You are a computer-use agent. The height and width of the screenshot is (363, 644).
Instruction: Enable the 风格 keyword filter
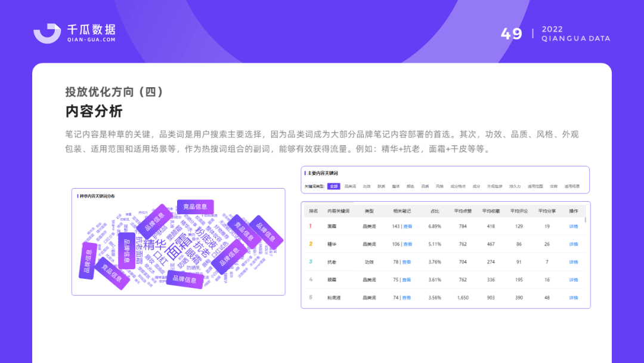tap(438, 187)
